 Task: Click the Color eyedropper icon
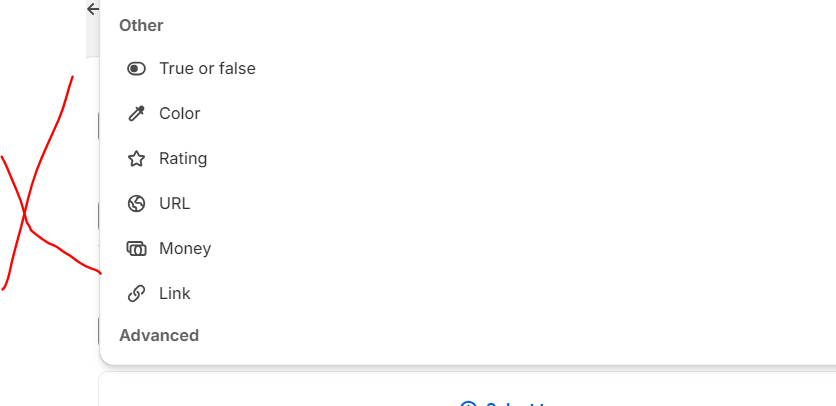(x=137, y=114)
